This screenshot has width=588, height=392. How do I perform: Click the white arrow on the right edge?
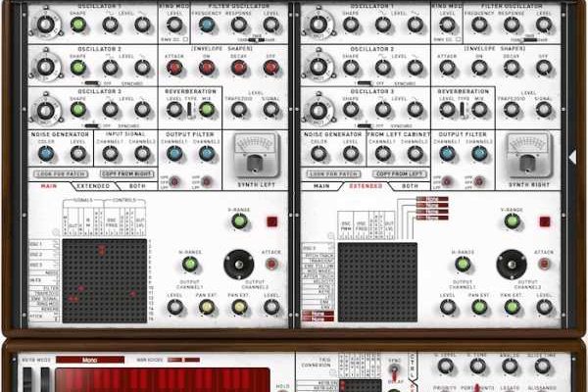pos(572,157)
